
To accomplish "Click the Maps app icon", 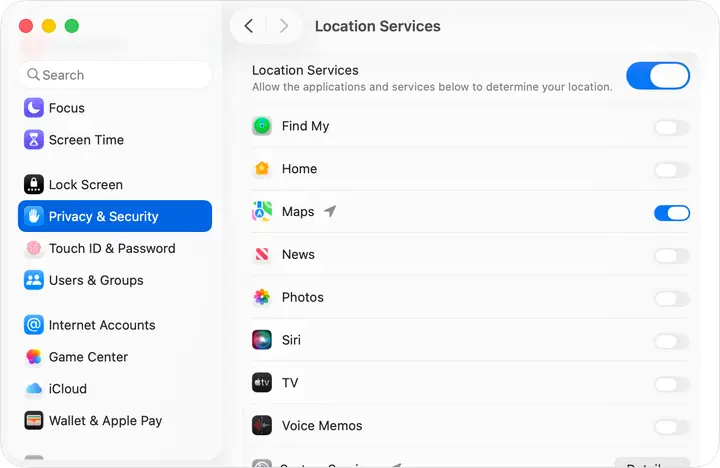I will point(262,212).
